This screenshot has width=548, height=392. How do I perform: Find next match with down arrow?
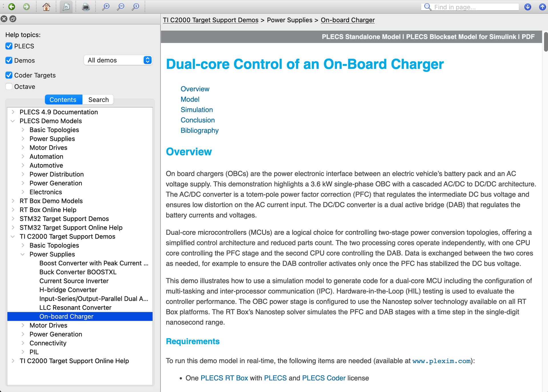527,7
